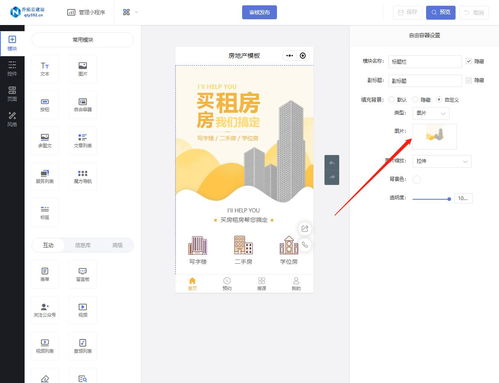Click the banner image in phone preview
The height and width of the screenshot is (383, 499).
244,134
